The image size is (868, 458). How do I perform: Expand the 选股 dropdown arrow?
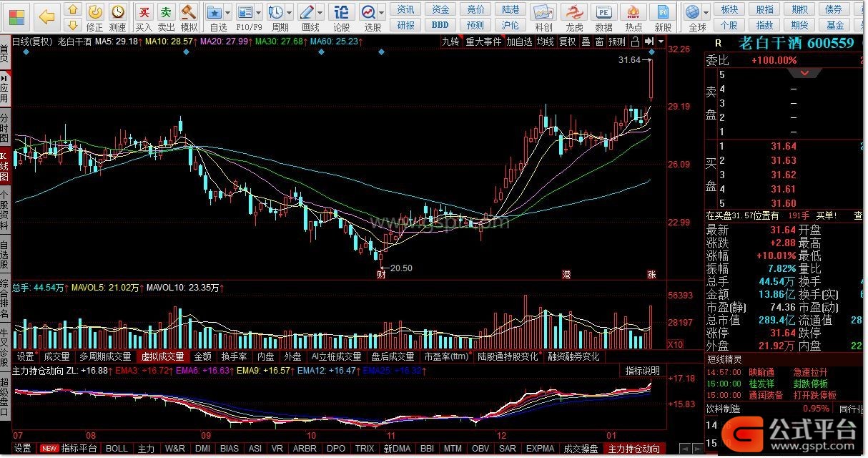(383, 13)
